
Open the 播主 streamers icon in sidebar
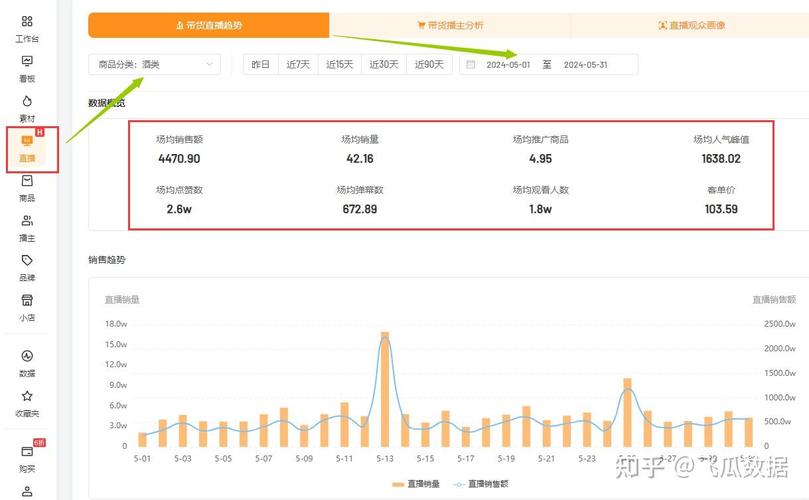(x=27, y=221)
